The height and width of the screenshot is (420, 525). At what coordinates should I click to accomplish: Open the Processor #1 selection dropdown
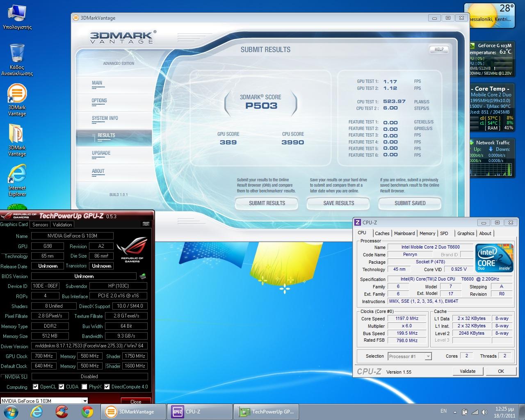(x=428, y=356)
